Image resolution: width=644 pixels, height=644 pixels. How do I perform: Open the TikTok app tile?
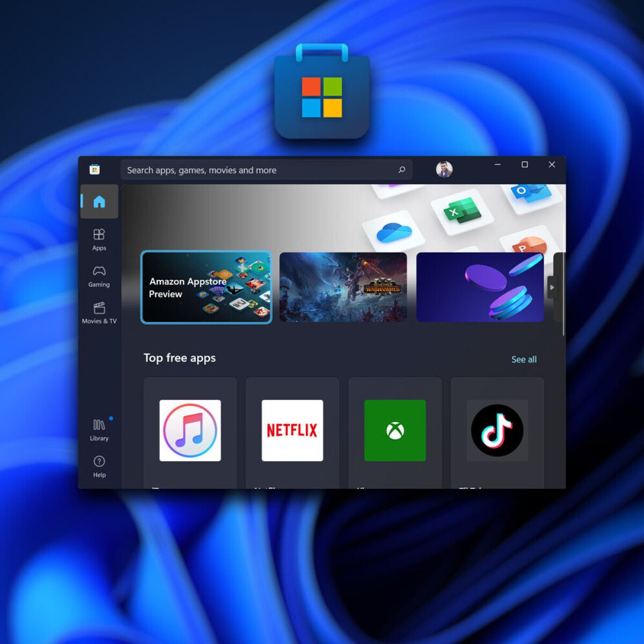point(497,433)
